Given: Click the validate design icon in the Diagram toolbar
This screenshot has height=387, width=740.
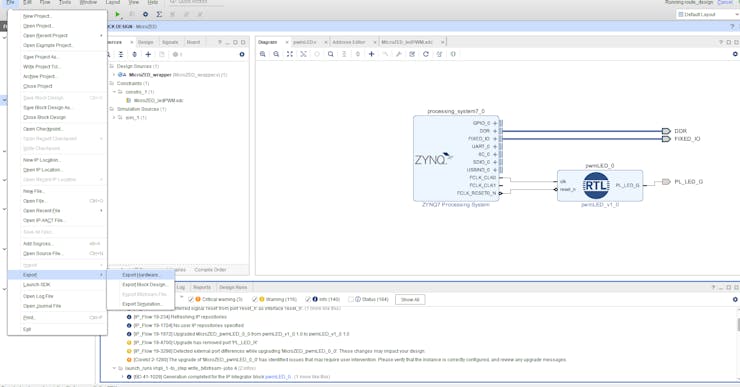Looking at the screenshot, I should pyautogui.click(x=412, y=54).
